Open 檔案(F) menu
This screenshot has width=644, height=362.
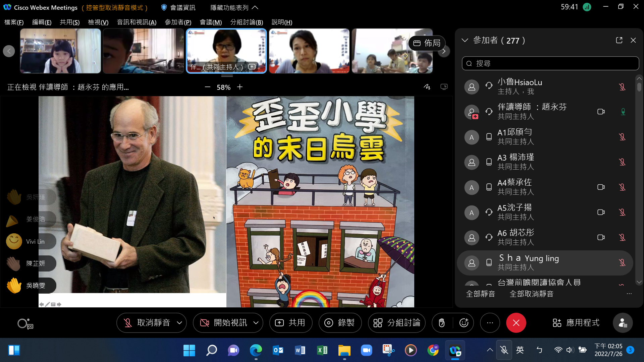pos(14,22)
